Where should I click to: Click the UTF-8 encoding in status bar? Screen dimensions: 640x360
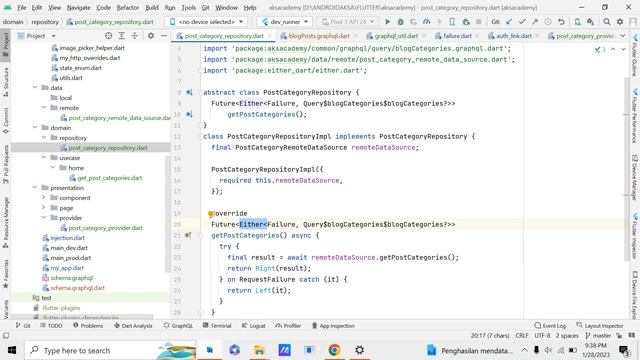point(542,336)
